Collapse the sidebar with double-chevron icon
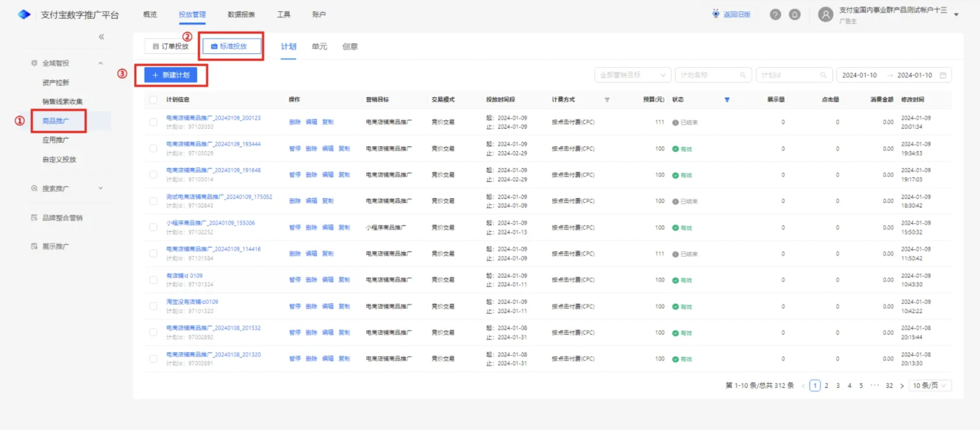 (101, 37)
